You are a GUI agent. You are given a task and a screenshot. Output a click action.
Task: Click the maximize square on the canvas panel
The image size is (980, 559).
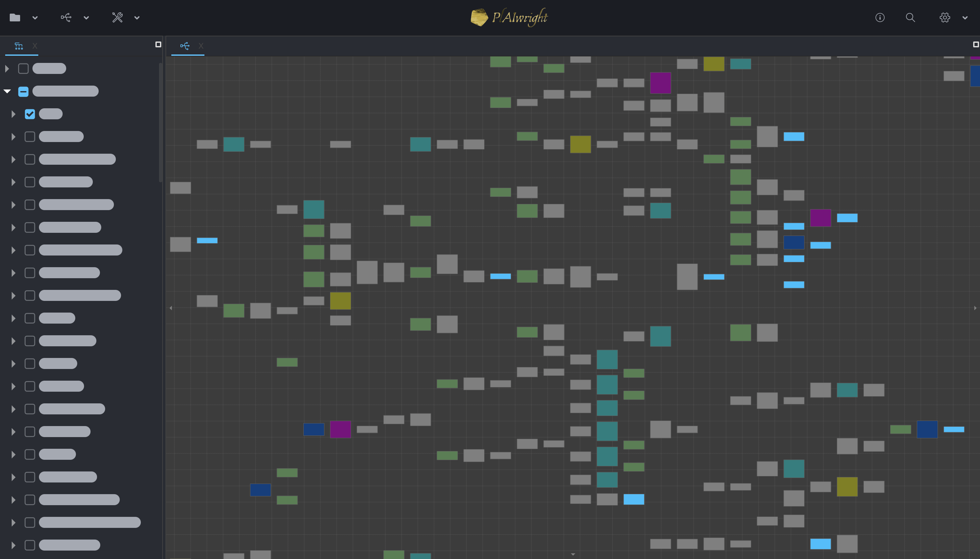click(x=976, y=44)
